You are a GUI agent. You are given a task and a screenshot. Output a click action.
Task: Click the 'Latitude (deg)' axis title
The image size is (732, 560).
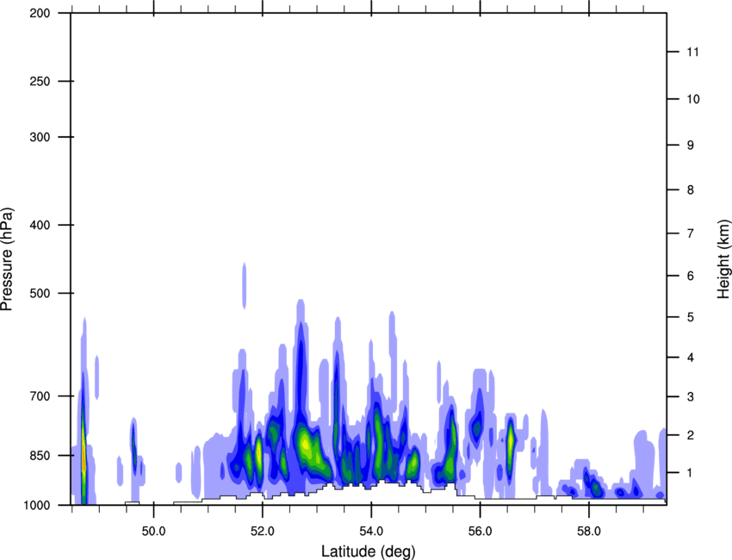368,551
